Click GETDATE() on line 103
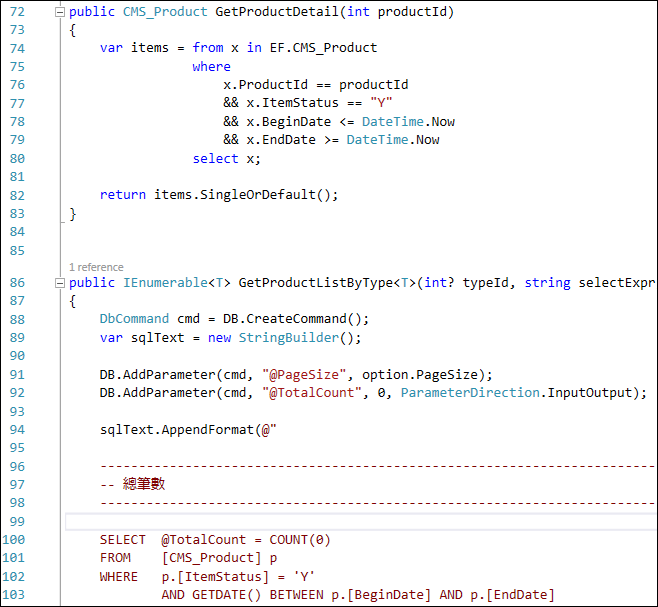Image resolution: width=658 pixels, height=607 pixels. coord(227,595)
